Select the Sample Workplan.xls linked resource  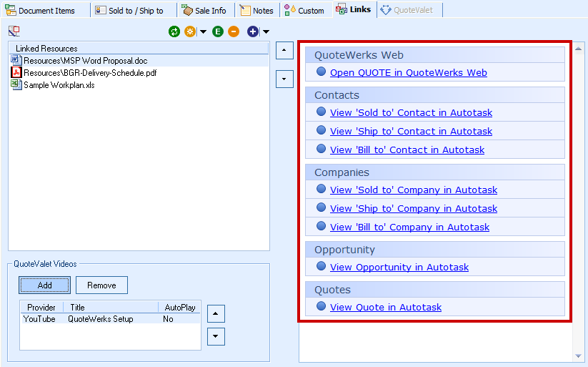pyautogui.click(x=59, y=85)
